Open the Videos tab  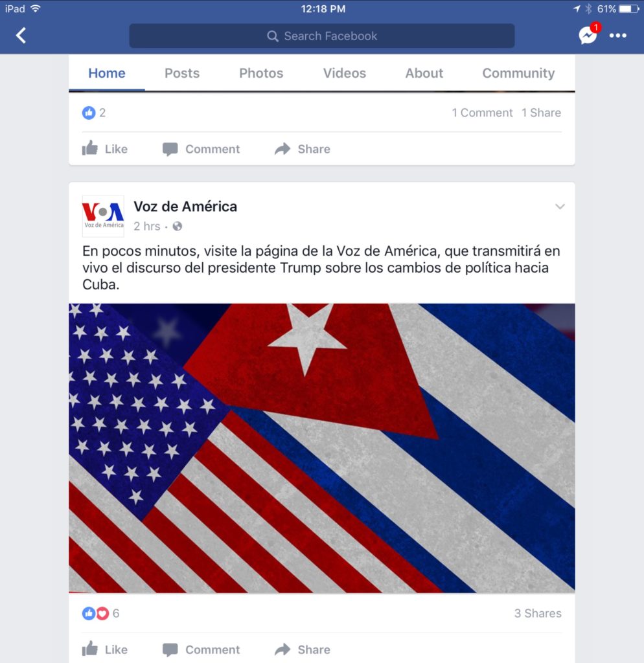(345, 73)
